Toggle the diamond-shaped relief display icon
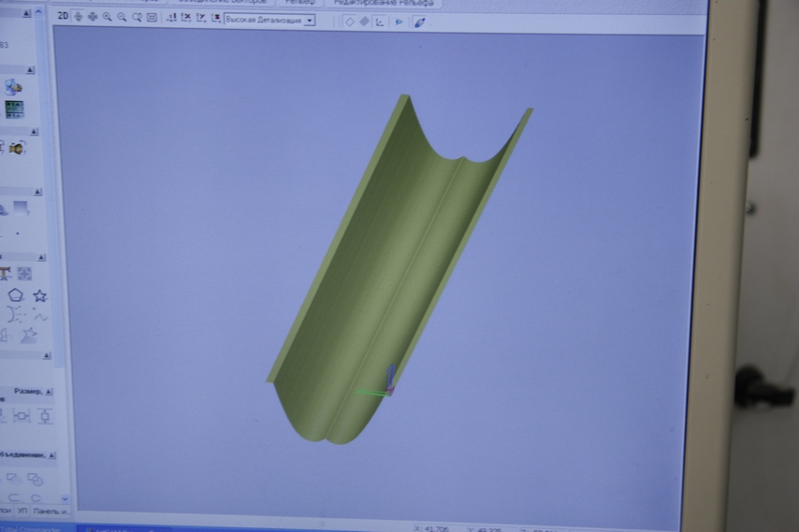 click(x=349, y=22)
